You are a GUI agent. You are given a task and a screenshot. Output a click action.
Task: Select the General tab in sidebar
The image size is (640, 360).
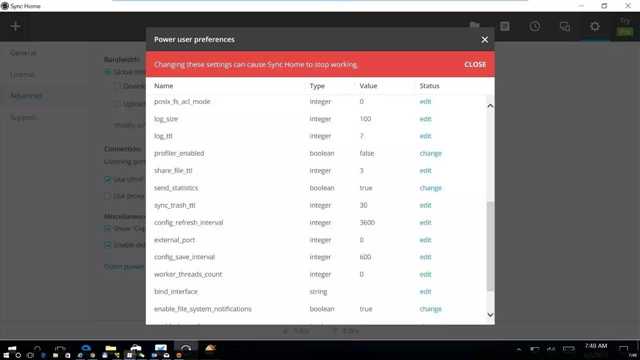click(x=23, y=53)
